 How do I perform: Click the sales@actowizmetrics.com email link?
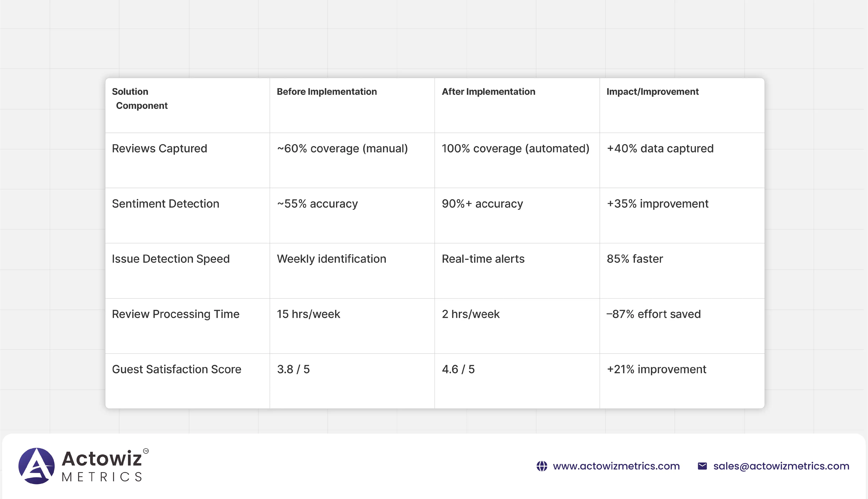click(x=781, y=466)
